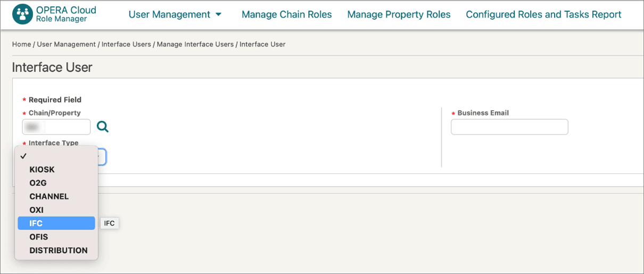The width and height of the screenshot is (644, 274).
Task: Go to Home breadcrumb
Action: 21,44
